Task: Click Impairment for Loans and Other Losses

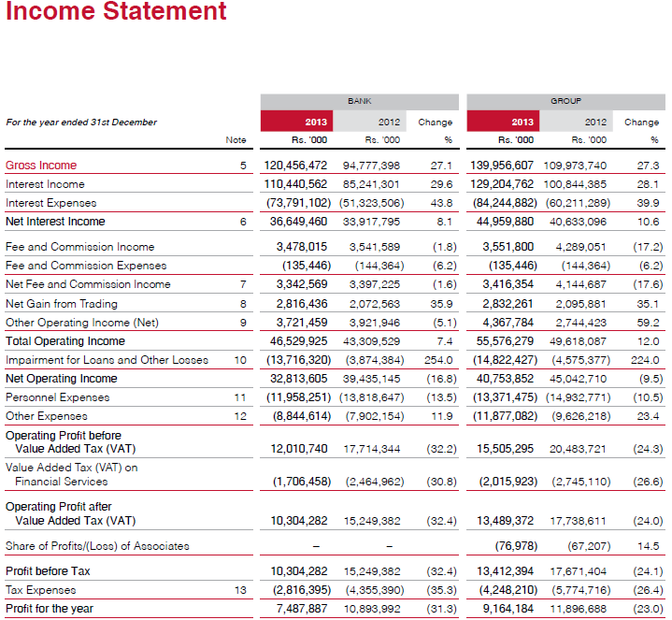Action: [x=107, y=360]
